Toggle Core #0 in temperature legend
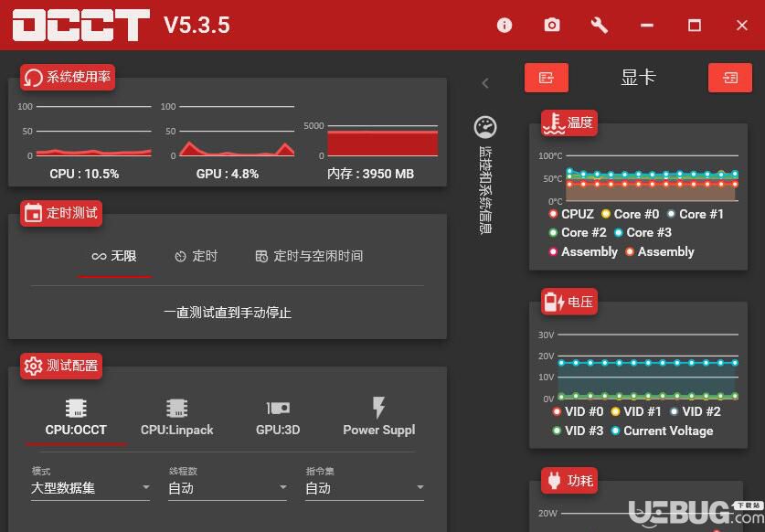 coord(631,214)
